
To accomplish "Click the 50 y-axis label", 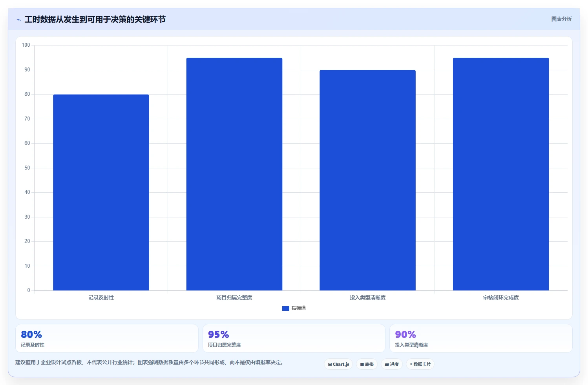I will tap(27, 168).
